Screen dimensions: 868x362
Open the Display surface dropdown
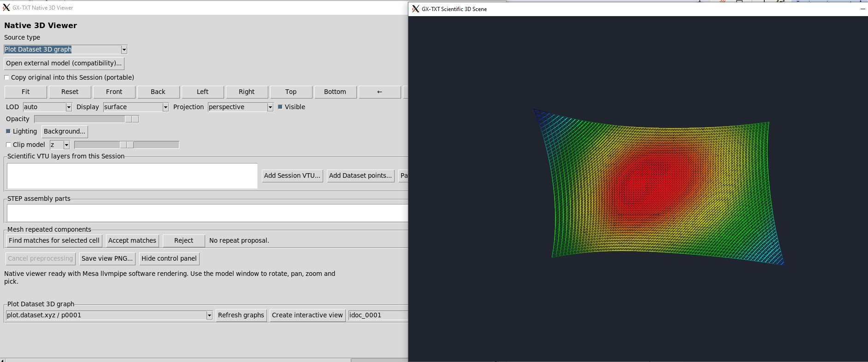tap(165, 107)
